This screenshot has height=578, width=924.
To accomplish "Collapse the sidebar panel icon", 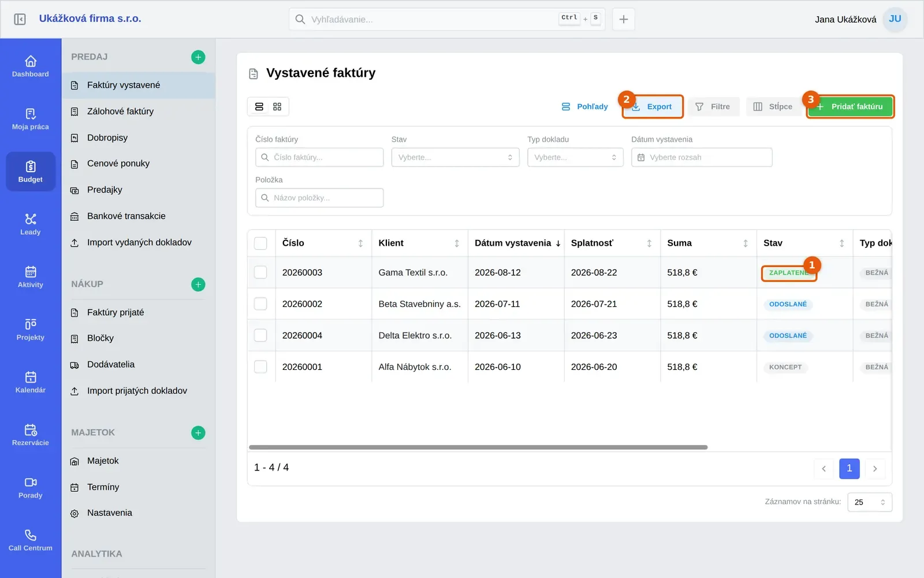I will pos(20,19).
